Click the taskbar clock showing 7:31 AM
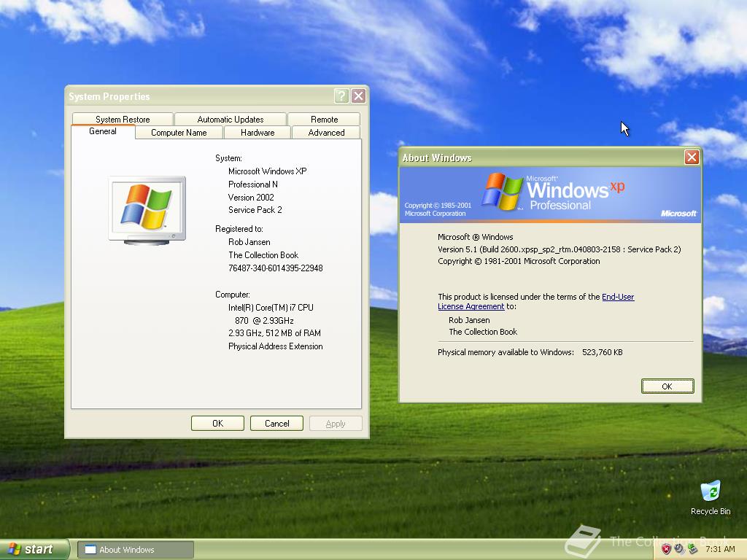 [720, 549]
